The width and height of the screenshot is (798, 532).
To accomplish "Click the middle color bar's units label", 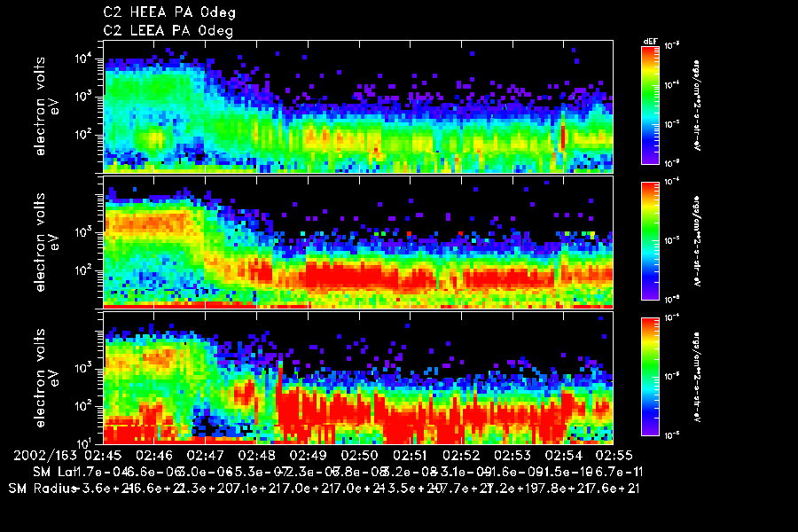I will tap(697, 241).
